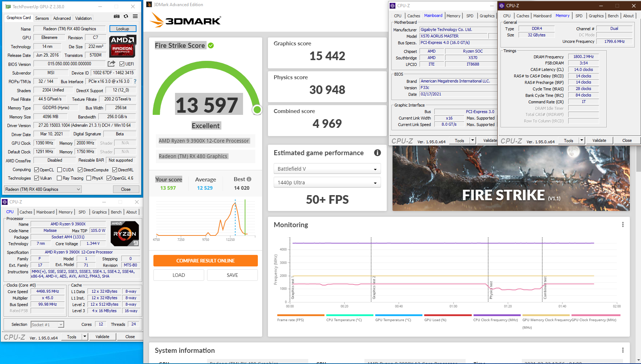Click the Frame rate orange legend swatch
641x364 pixels.
coord(301,315)
